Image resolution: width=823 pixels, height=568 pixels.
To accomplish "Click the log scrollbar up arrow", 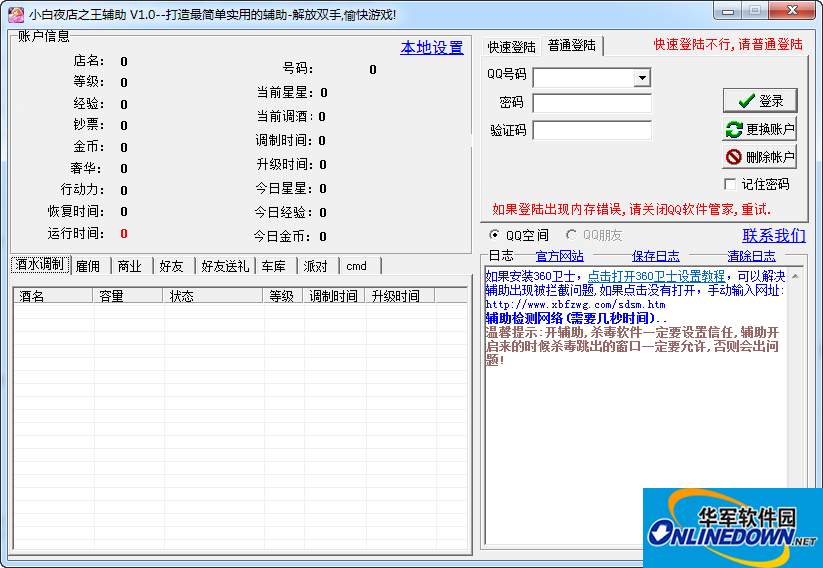I will (x=796, y=276).
